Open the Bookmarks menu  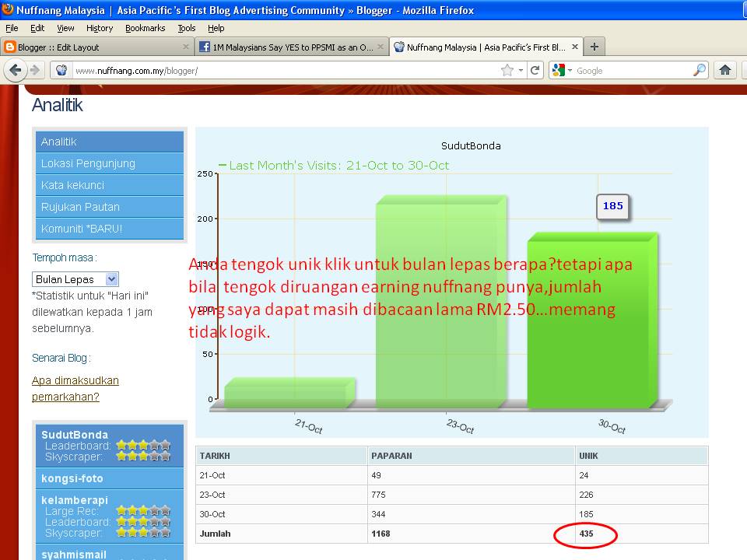pyautogui.click(x=146, y=28)
